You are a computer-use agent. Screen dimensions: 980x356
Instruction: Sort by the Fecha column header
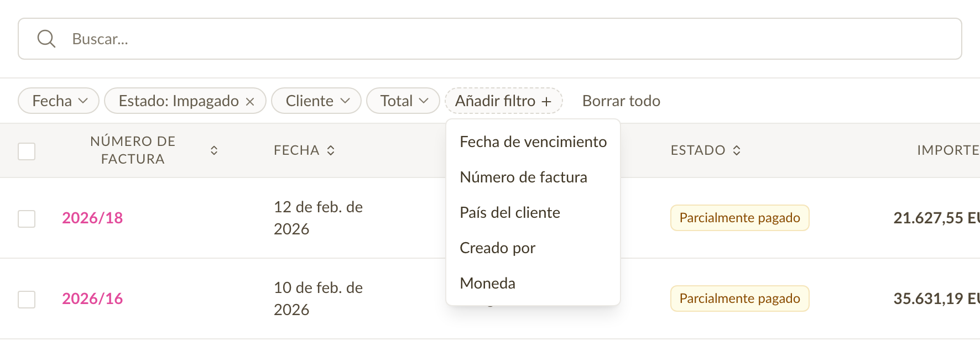304,150
